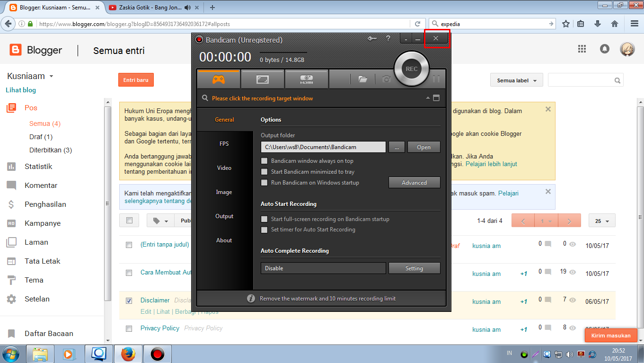Open the Video tab in Bandicam
644x363 pixels.
coord(224,168)
